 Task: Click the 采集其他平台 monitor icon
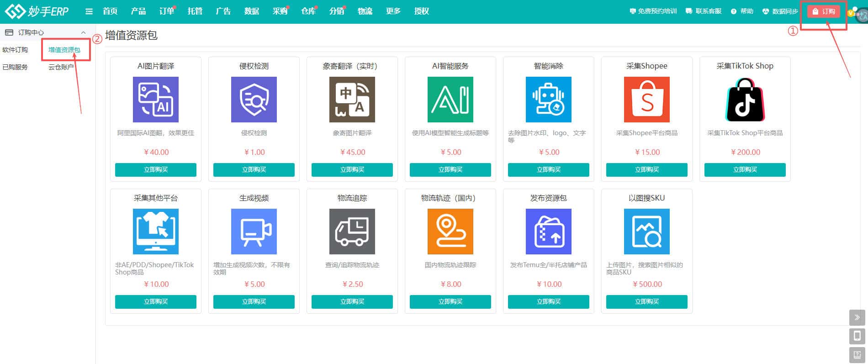[156, 232]
